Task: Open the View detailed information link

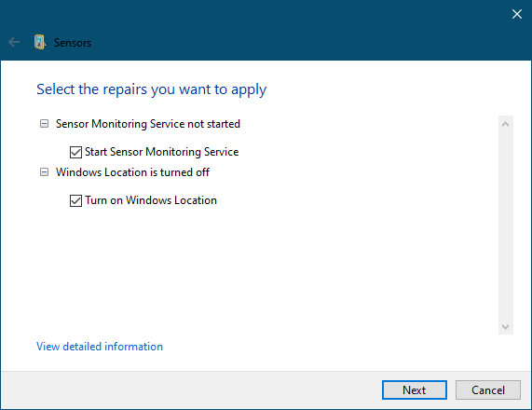Action: coord(100,347)
